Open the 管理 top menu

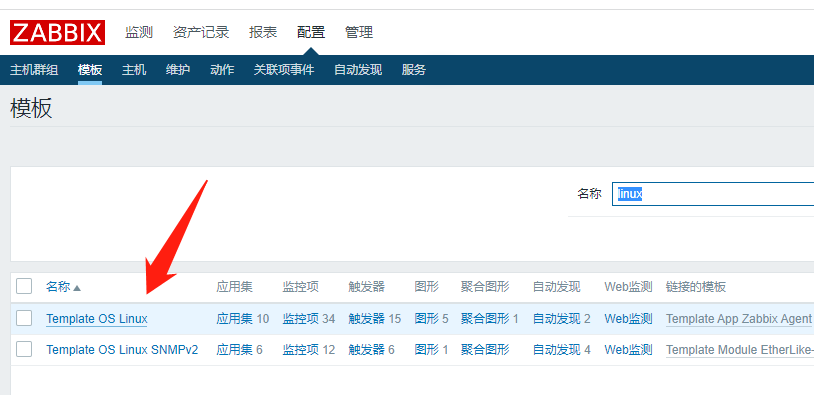point(359,32)
